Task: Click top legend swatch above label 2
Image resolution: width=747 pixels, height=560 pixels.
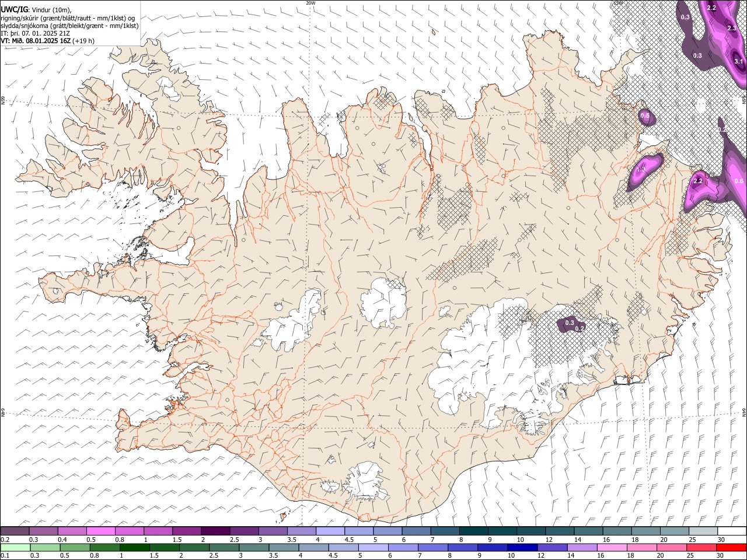Action: pos(215,531)
